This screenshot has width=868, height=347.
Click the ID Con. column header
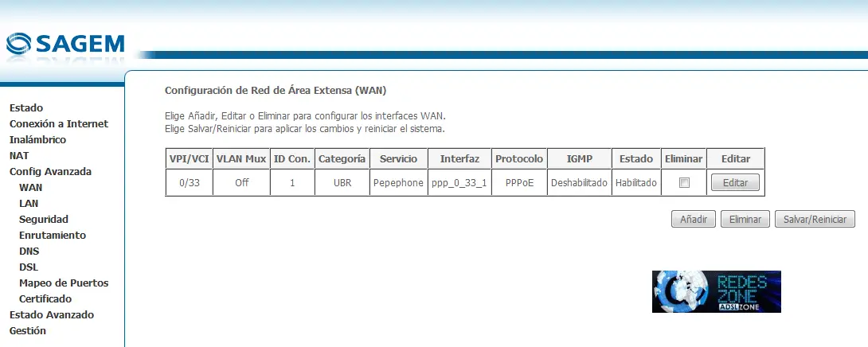point(292,159)
